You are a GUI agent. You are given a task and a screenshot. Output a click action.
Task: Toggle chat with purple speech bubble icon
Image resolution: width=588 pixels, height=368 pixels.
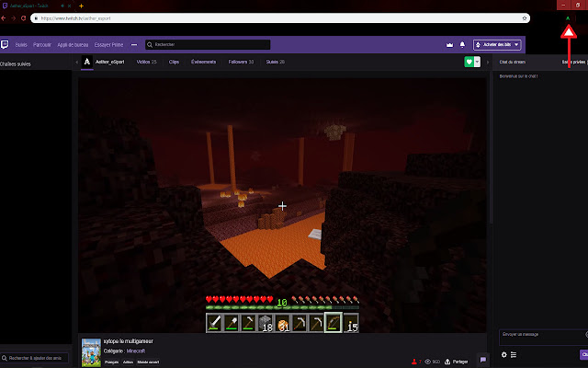pos(483,360)
